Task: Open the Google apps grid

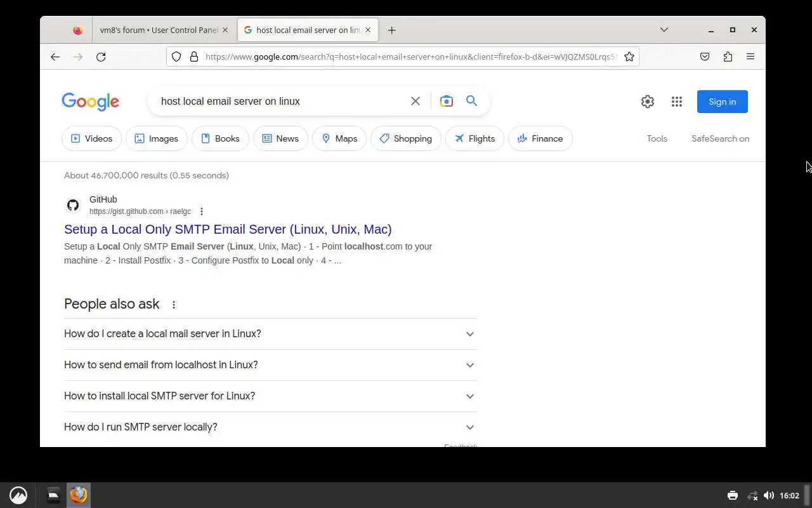Action: [x=676, y=102]
